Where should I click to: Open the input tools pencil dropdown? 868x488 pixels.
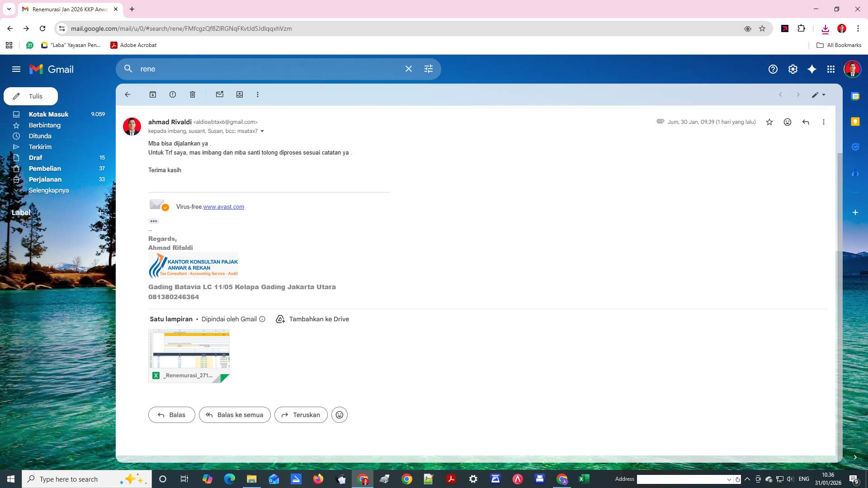pos(818,95)
